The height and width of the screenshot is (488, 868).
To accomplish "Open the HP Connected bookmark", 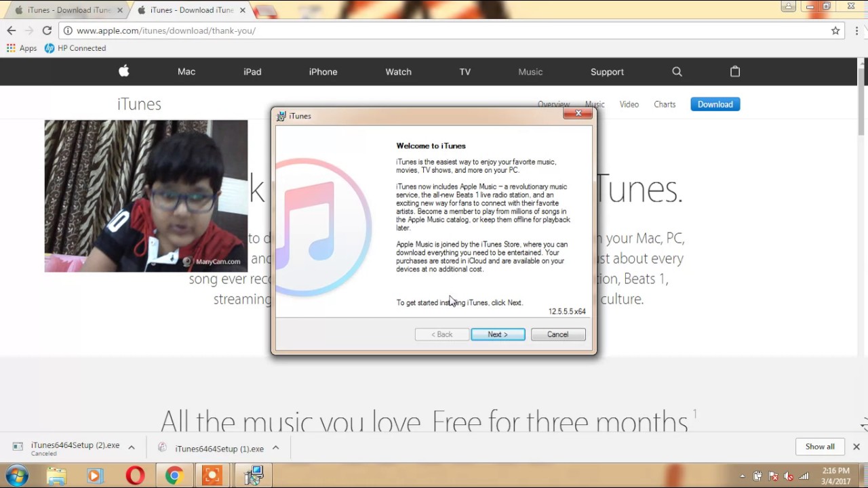I will [75, 48].
